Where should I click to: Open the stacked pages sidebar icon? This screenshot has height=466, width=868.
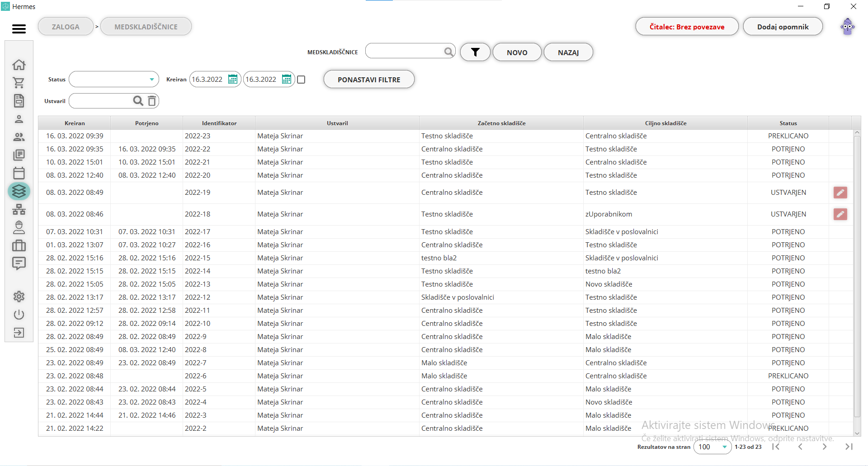[x=19, y=155]
